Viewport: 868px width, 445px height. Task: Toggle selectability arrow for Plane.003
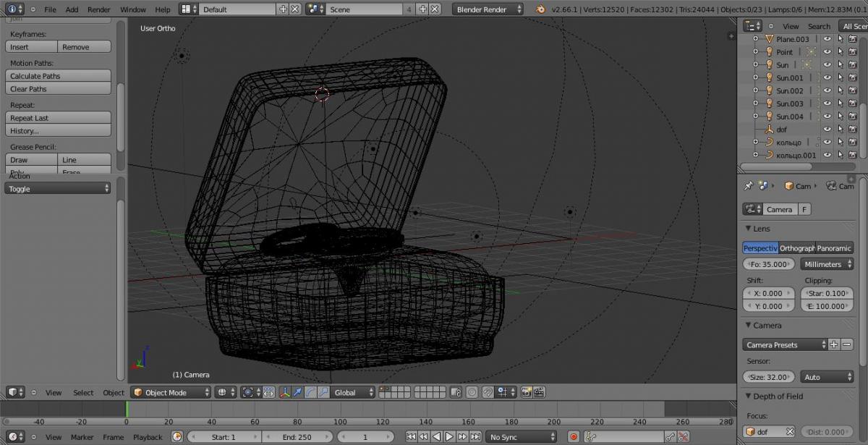840,39
